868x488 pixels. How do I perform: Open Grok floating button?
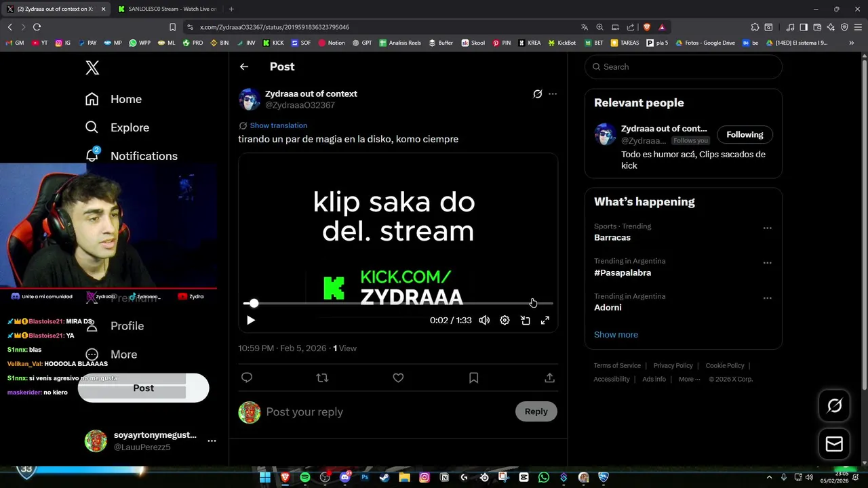(x=834, y=405)
